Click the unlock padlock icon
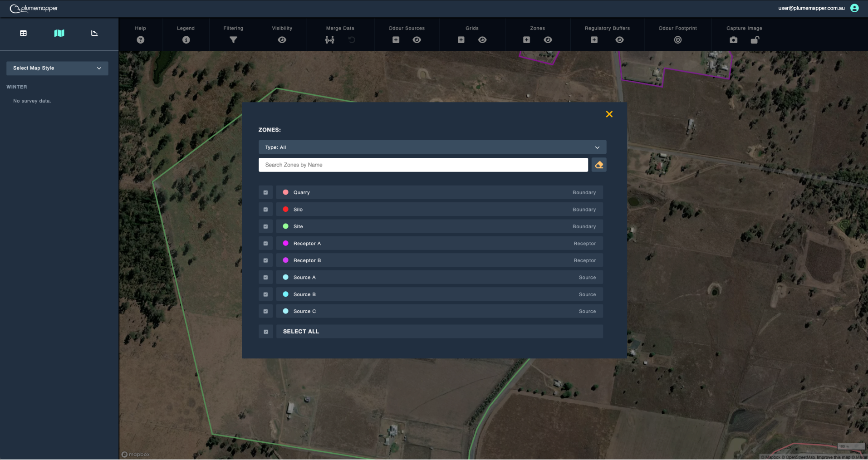Screen dimensions: 868x460 tap(755, 40)
